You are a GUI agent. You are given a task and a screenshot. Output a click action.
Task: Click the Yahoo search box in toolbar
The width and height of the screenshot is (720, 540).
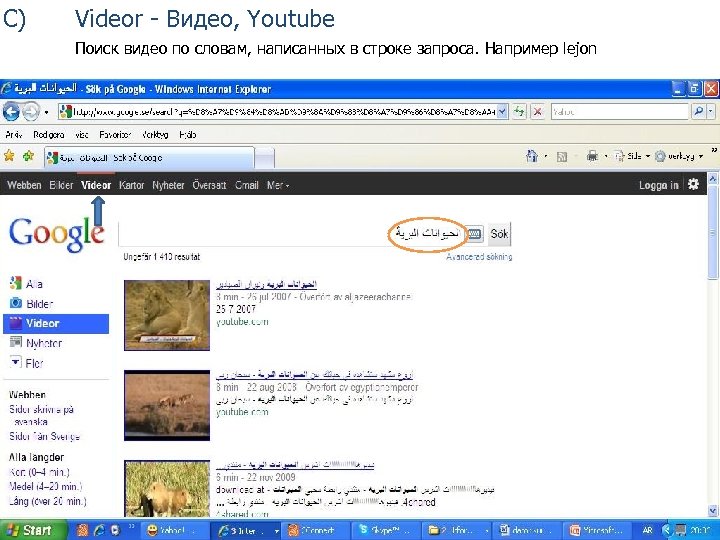[x=620, y=112]
